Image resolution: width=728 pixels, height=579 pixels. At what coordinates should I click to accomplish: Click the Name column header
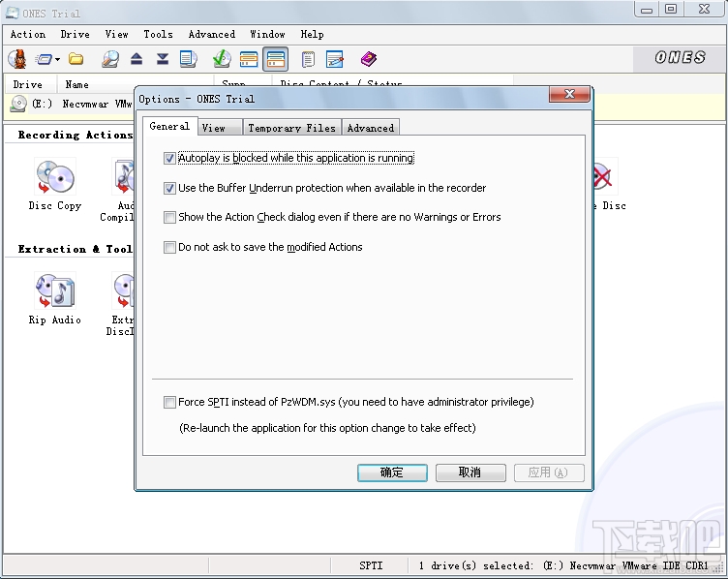click(x=135, y=84)
